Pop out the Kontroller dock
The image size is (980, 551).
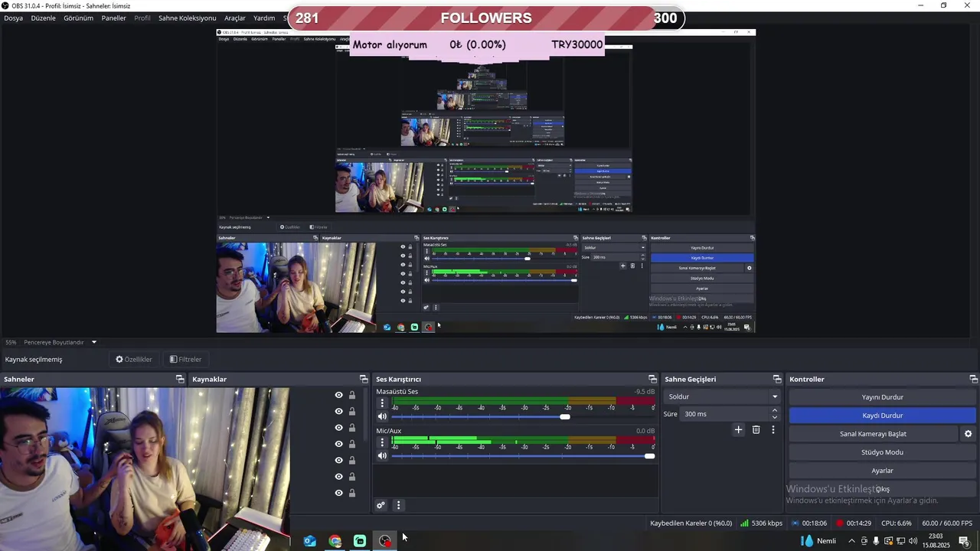click(x=973, y=379)
